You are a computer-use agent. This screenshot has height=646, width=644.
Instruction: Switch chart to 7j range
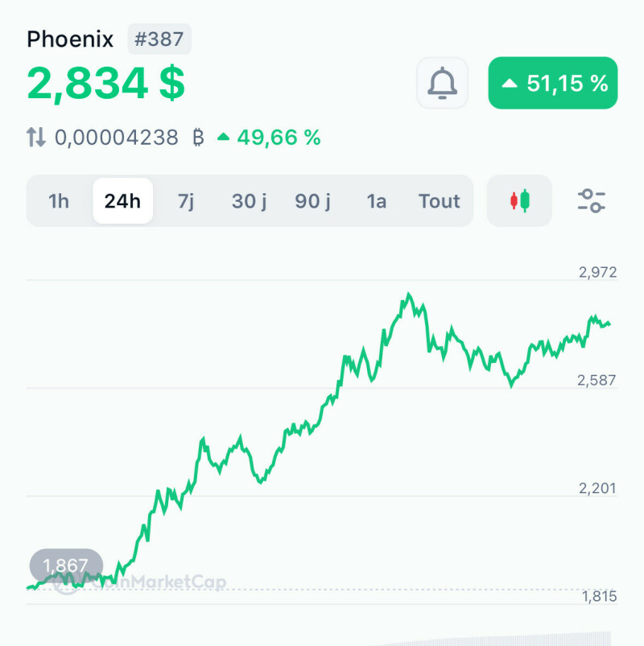[186, 201]
